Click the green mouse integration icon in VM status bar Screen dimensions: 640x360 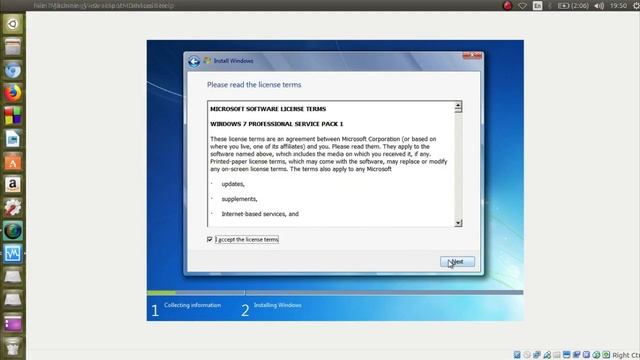[x=606, y=355]
